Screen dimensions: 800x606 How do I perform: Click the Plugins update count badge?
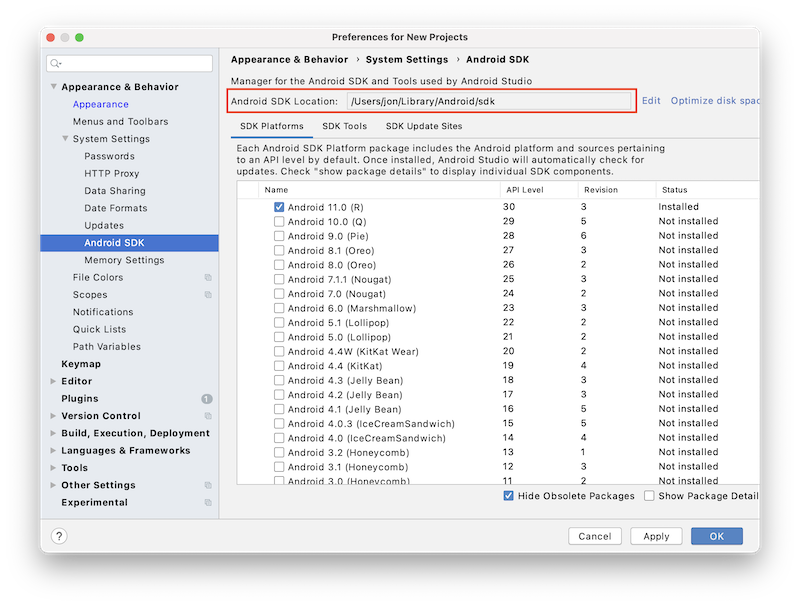click(x=207, y=399)
